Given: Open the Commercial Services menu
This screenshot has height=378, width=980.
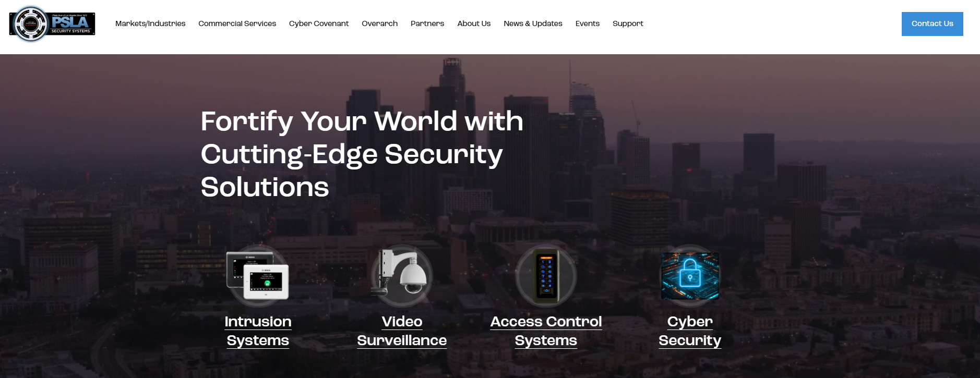Looking at the screenshot, I should (237, 23).
